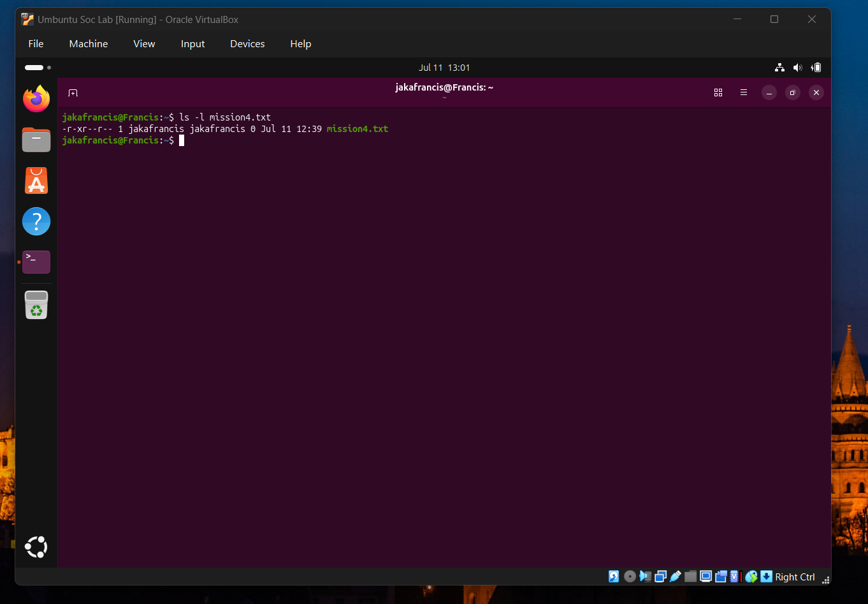Click the -r-xr--r-- permissions text
This screenshot has width=868, height=604.
(87, 129)
